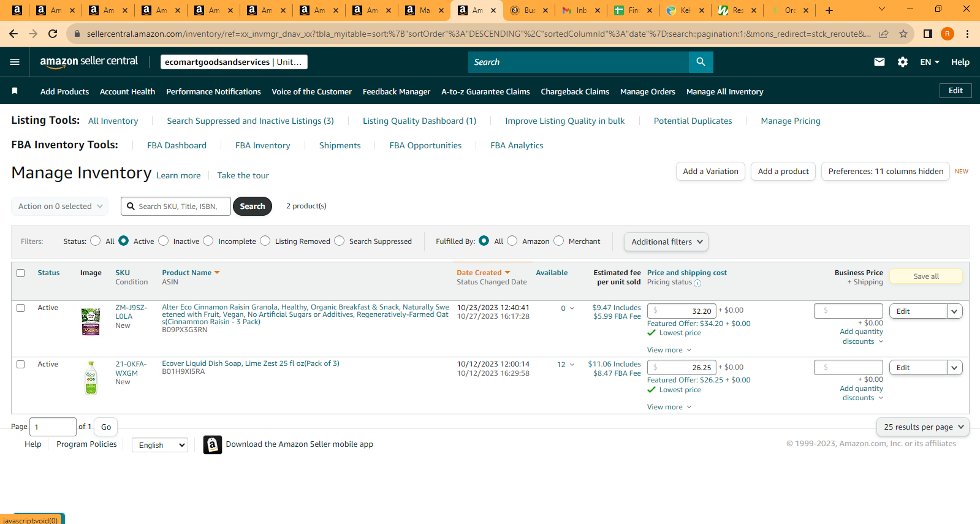980x524 pixels.
Task: Click the Amazon Seller mobile app icon
Action: [212, 444]
